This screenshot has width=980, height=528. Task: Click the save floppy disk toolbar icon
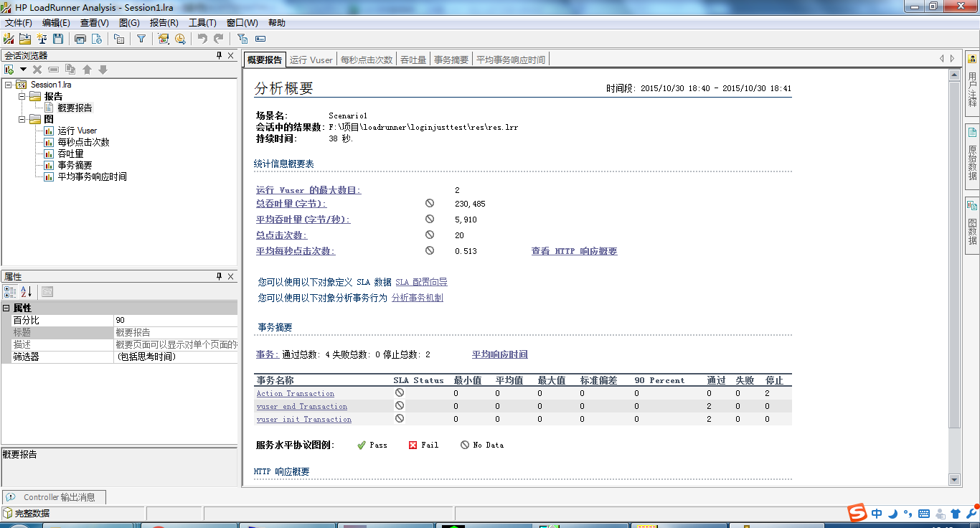(58, 39)
